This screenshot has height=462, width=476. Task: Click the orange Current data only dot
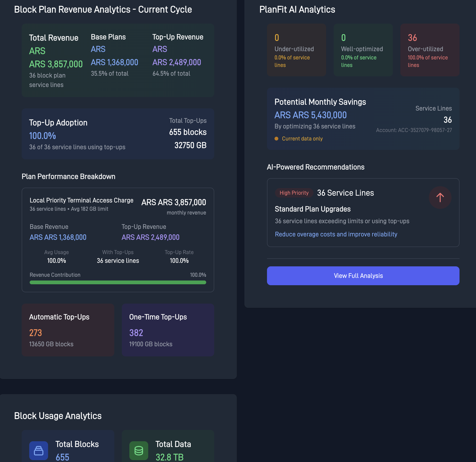(276, 139)
